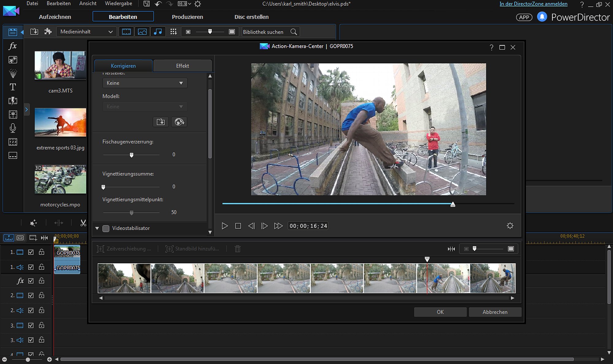This screenshot has height=364, width=613.
Task: Click In der DirectorZone anmelden link
Action: coord(533,4)
